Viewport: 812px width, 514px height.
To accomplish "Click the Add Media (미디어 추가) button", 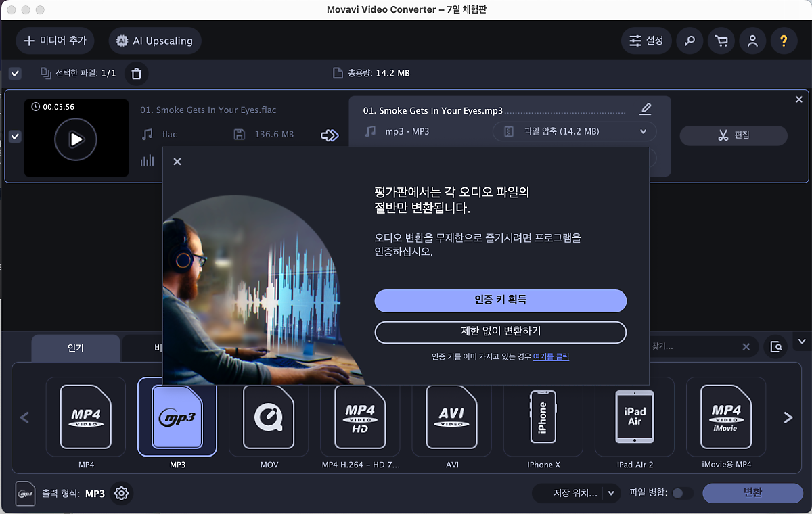I will (55, 41).
